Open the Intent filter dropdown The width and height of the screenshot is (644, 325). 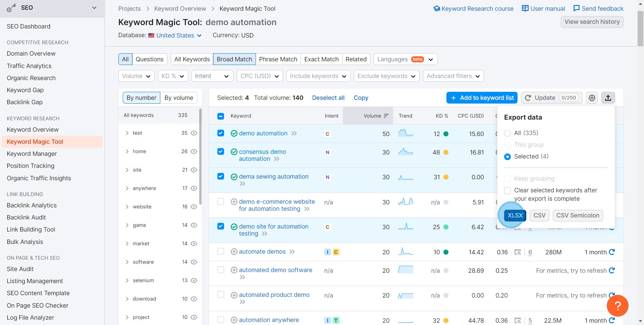tap(212, 76)
